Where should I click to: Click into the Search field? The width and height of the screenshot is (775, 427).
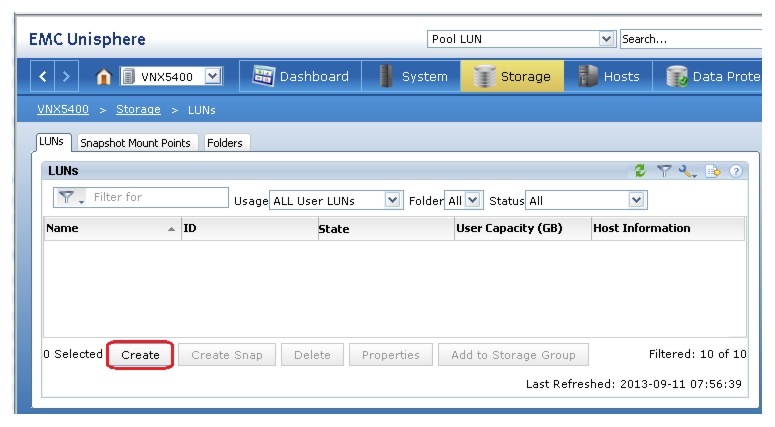coord(691,39)
